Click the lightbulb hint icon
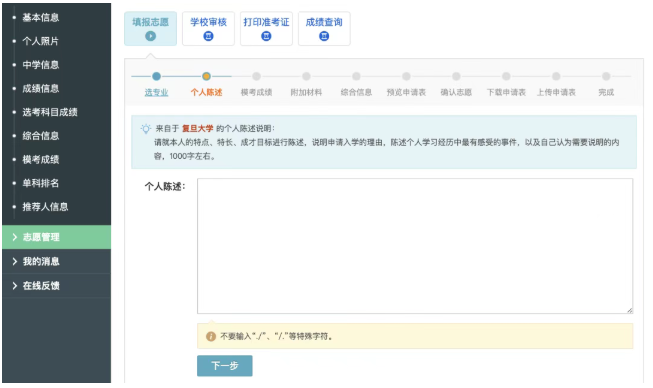 [146, 129]
